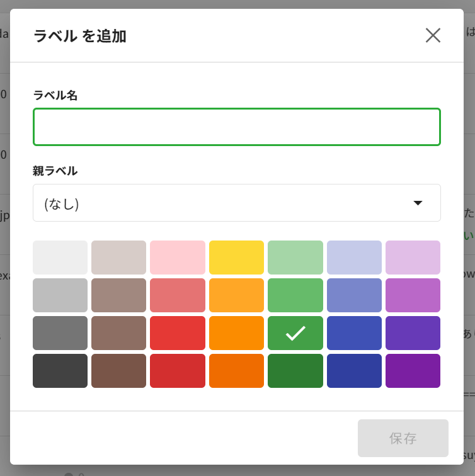Choose the dark purple bottom-row swatch
This screenshot has height=476, width=475.
point(413,371)
